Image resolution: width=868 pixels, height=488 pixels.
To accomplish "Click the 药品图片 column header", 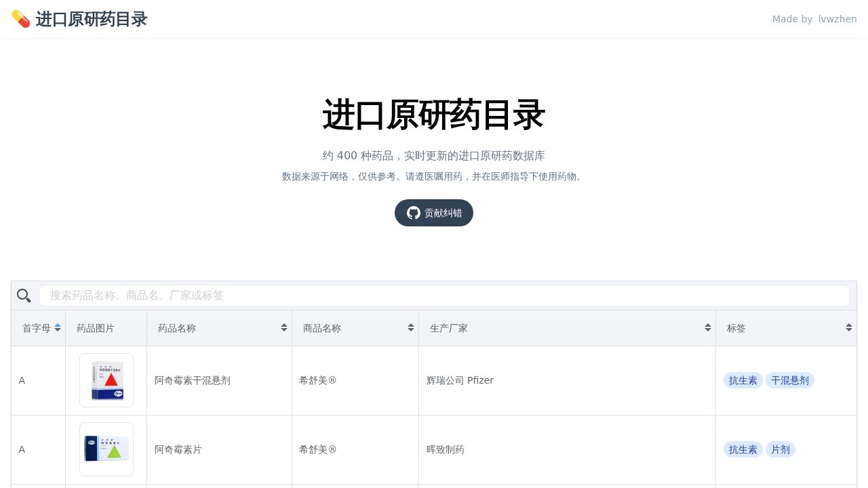I will (106, 328).
